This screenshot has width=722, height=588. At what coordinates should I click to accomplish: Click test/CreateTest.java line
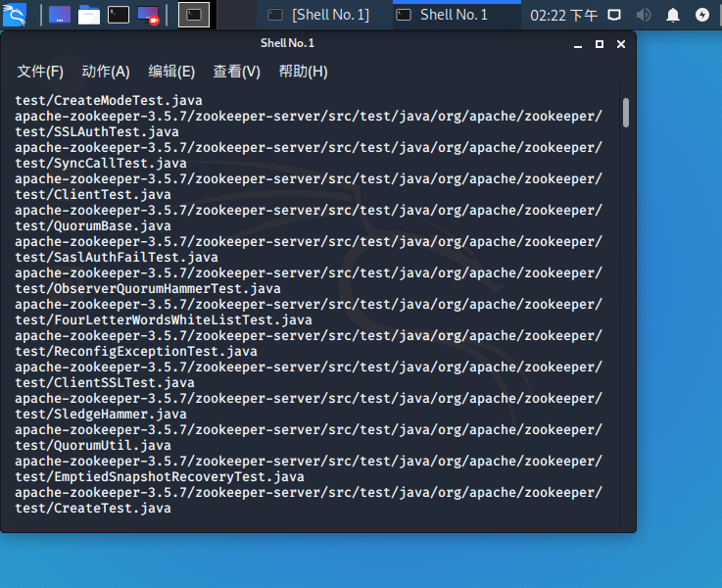click(x=93, y=508)
